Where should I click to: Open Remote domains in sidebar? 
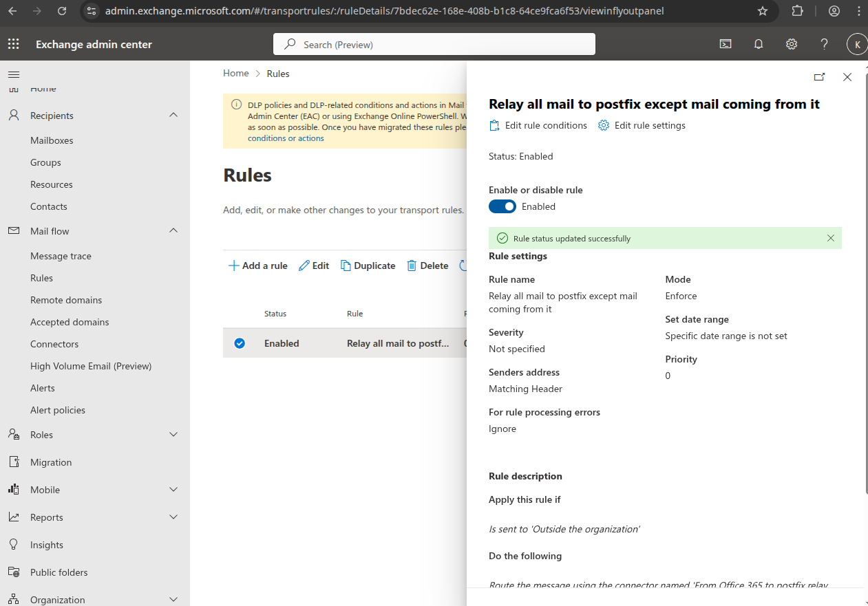coord(66,300)
